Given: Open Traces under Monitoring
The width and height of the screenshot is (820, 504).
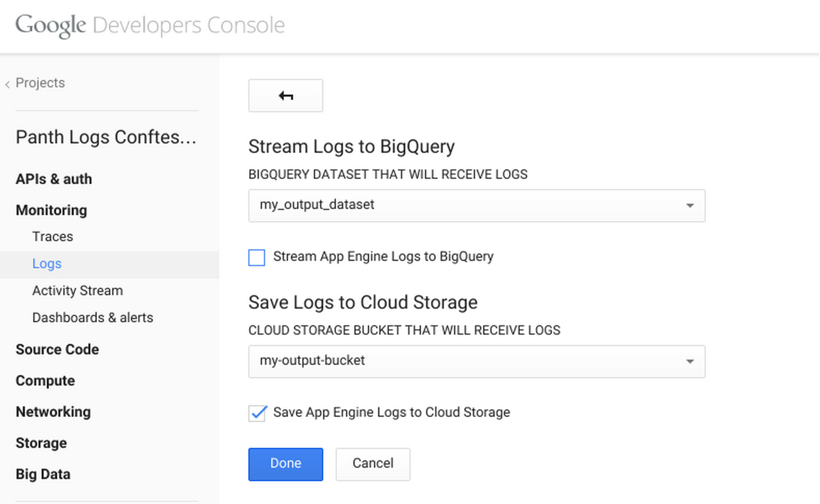Looking at the screenshot, I should [52, 236].
